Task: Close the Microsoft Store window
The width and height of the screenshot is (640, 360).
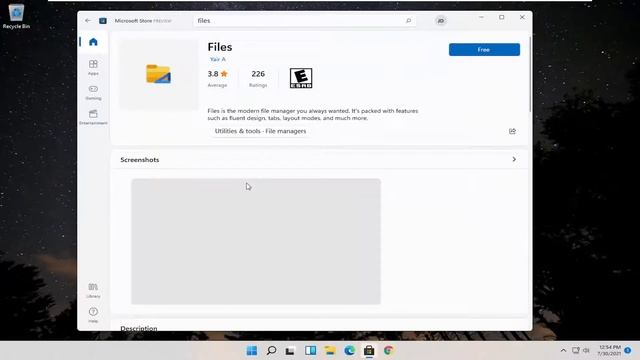Action: click(522, 17)
